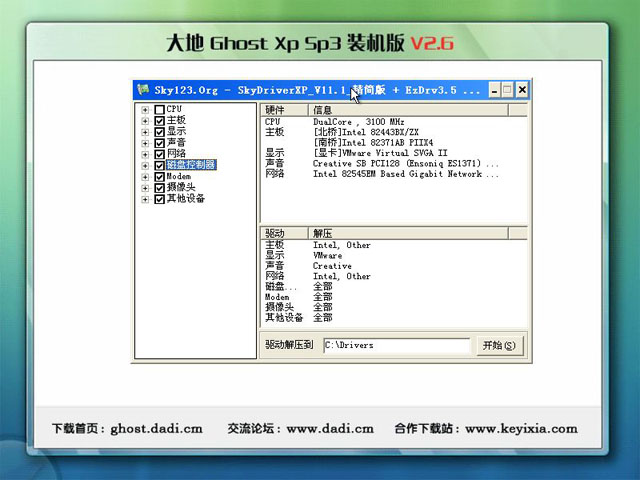This screenshot has width=640, height=480.
Task: Expand the 磁盘控制器 tree node
Action: click(145, 166)
